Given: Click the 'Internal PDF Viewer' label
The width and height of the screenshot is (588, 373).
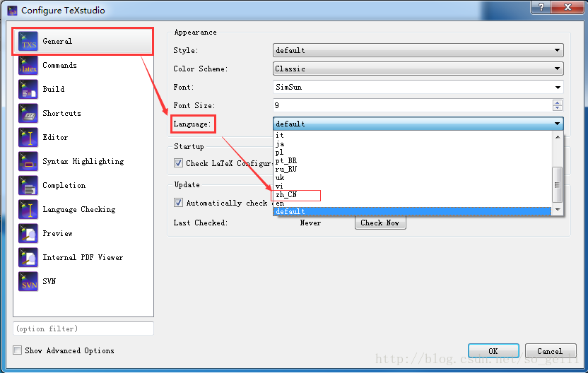Looking at the screenshot, I should [83, 257].
